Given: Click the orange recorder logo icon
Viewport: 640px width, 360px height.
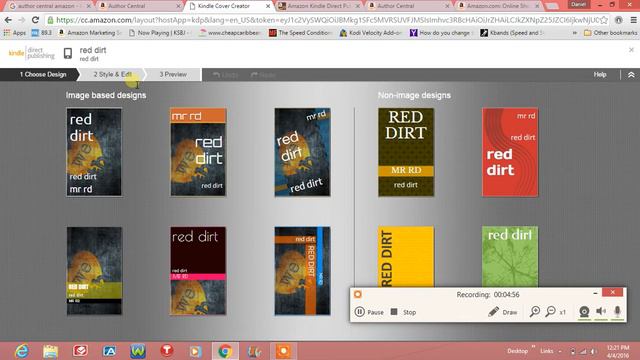Looking at the screenshot, I should pyautogui.click(x=358, y=294).
